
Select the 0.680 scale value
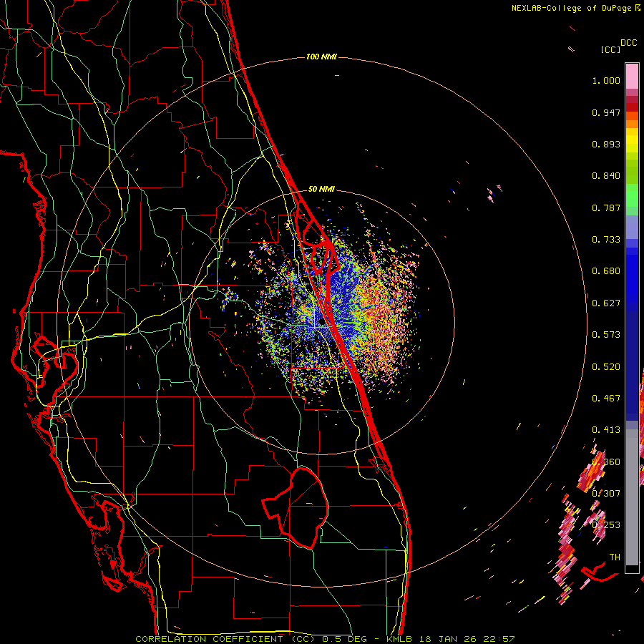(x=606, y=271)
